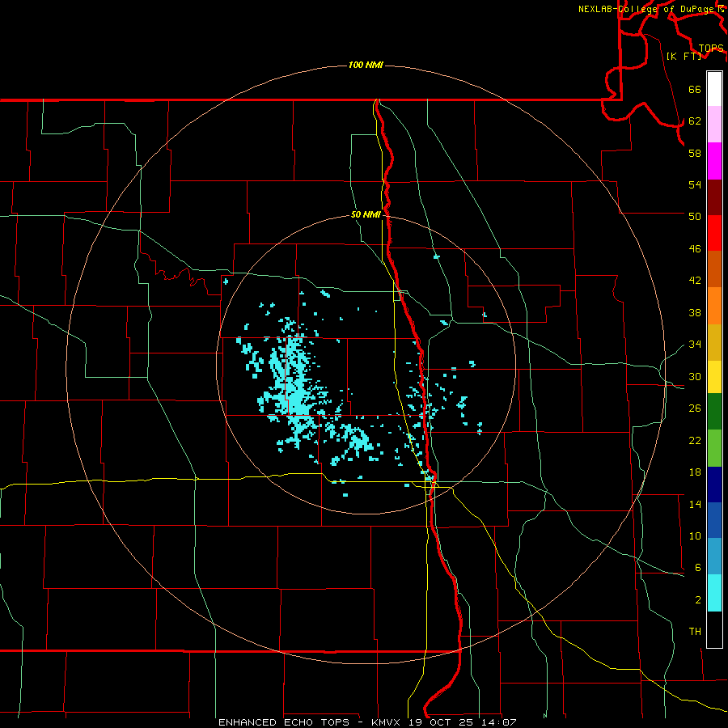Click the legend value "66"
The image size is (728, 728).
tap(695, 90)
